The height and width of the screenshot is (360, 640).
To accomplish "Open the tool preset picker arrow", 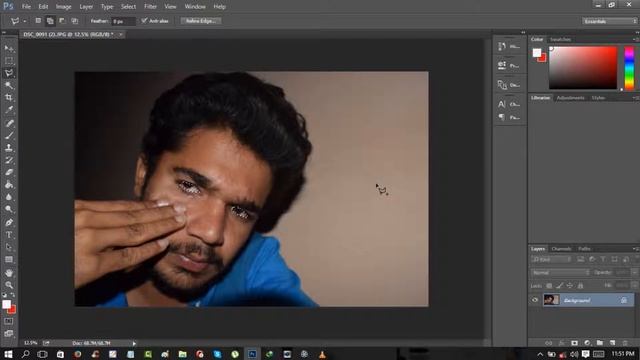I will (x=24, y=21).
